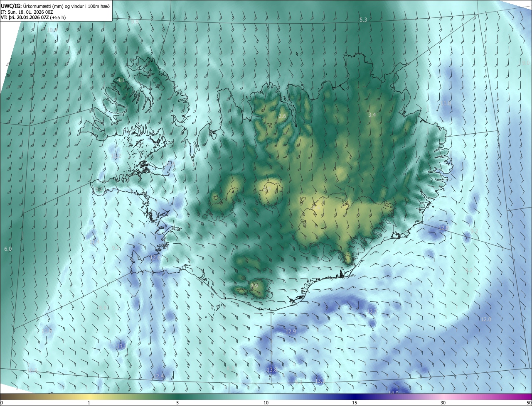Click the 4.1 value label on the Westfjords
This screenshot has width=532, height=406.
[121, 80]
